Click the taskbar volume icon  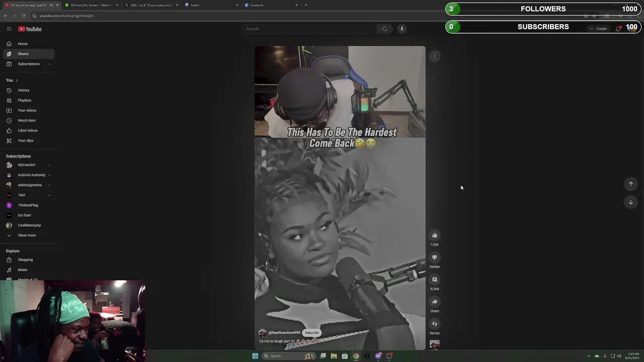[619, 356]
